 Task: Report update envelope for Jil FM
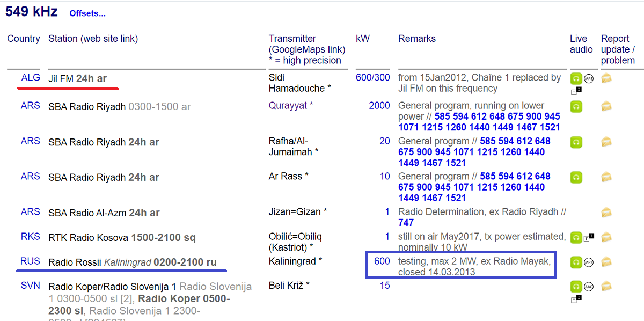606,78
